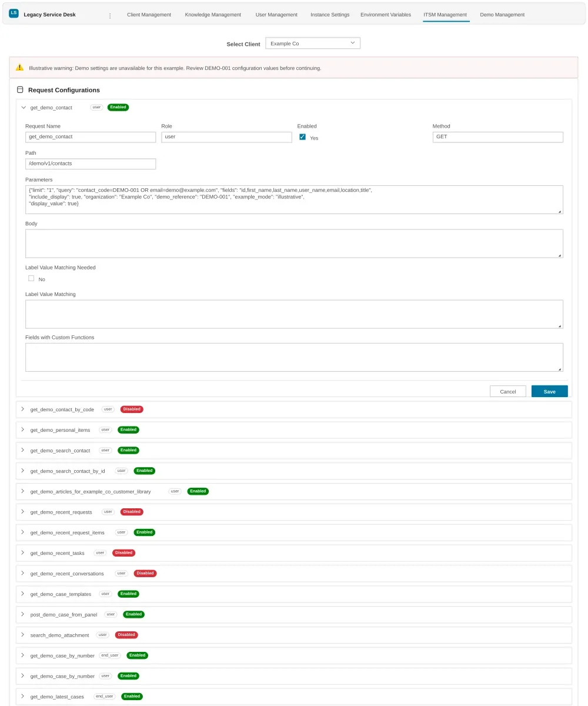Click the Disabled badge on get_demo_recent_tasks

click(x=123, y=553)
